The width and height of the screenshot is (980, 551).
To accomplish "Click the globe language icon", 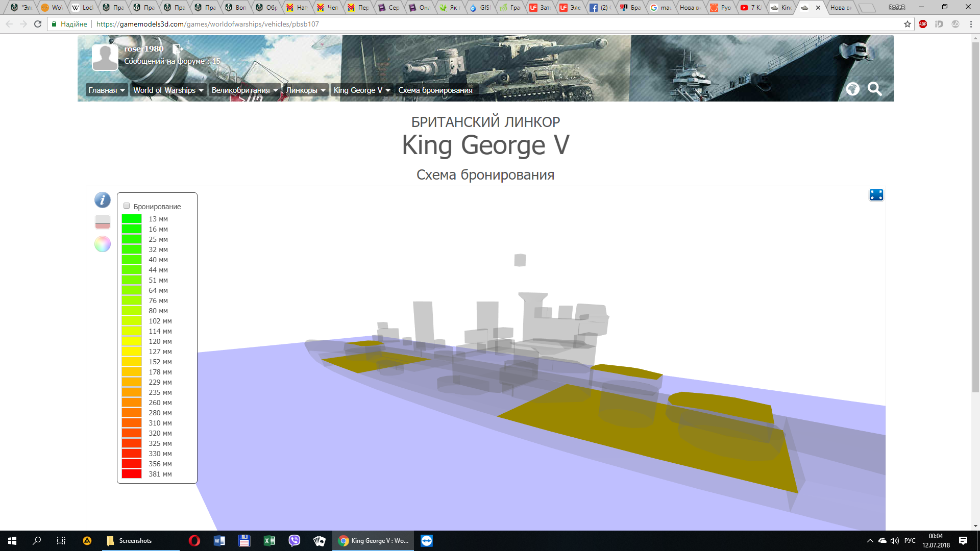I will point(853,89).
